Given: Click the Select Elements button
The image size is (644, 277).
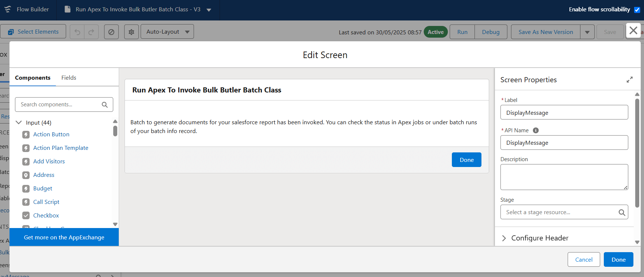Looking at the screenshot, I should pos(33,32).
